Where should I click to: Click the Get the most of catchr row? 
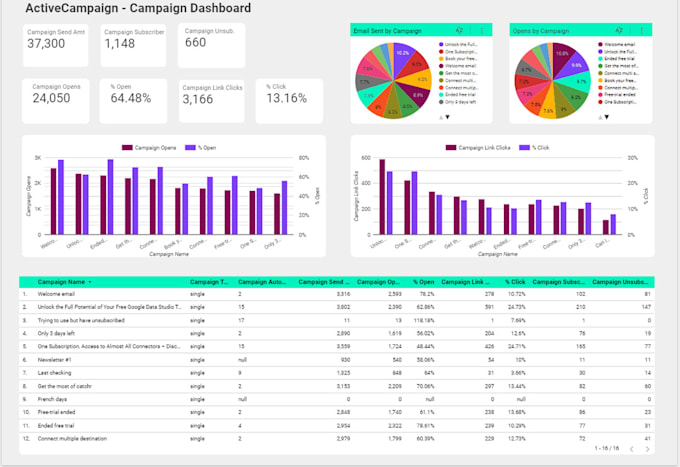(x=64, y=386)
